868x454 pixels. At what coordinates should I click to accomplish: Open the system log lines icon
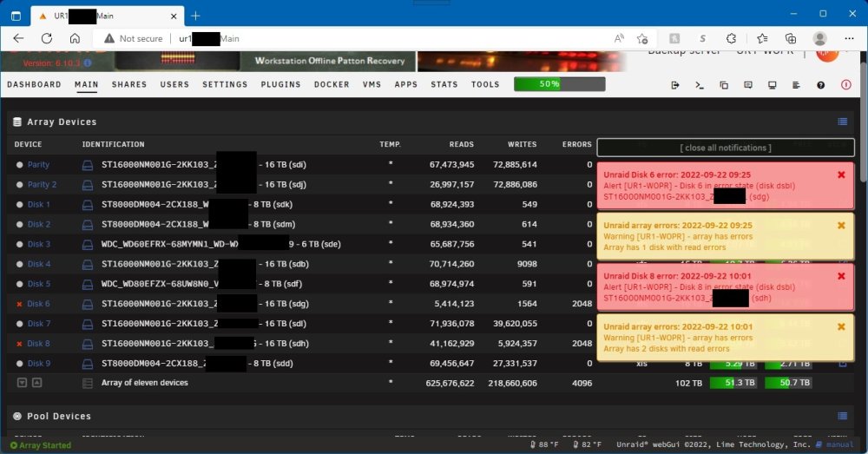click(796, 85)
